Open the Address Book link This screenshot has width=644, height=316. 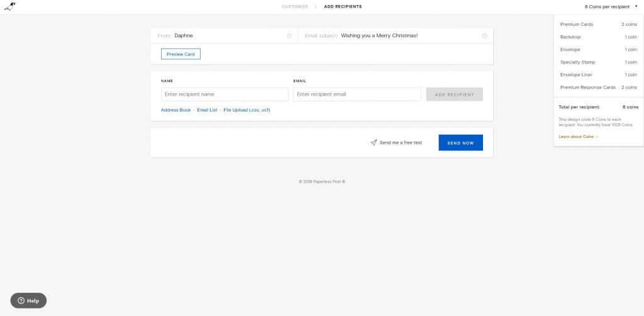[x=175, y=110]
